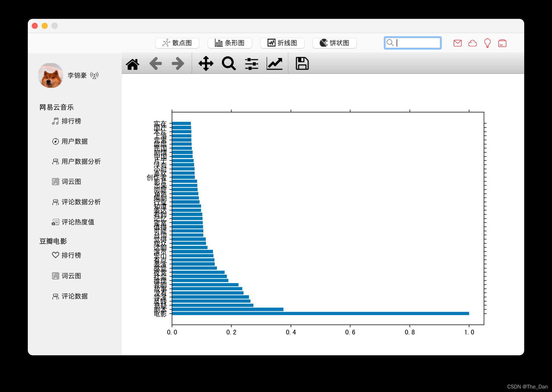The height and width of the screenshot is (392, 552).
Task: Click the 词 icon under 豆瓣电影
Action: coord(55,276)
